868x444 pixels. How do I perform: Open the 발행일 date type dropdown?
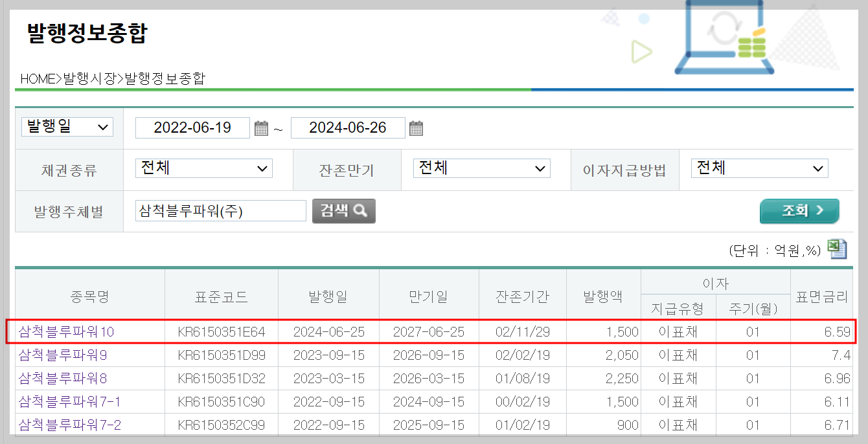(67, 127)
